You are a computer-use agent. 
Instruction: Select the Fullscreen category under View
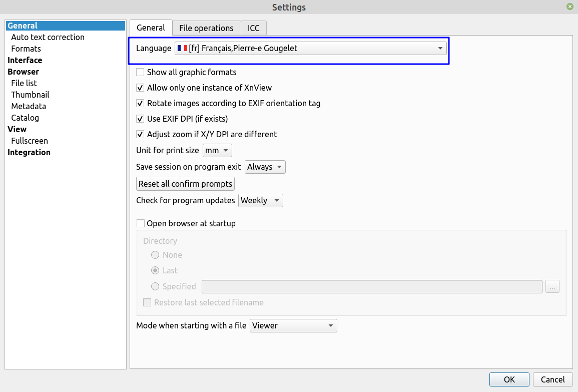click(30, 141)
